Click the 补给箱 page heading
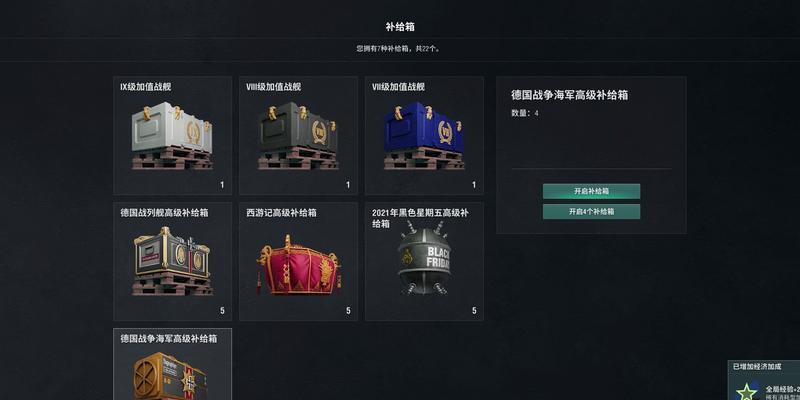The width and height of the screenshot is (800, 400). click(x=400, y=27)
